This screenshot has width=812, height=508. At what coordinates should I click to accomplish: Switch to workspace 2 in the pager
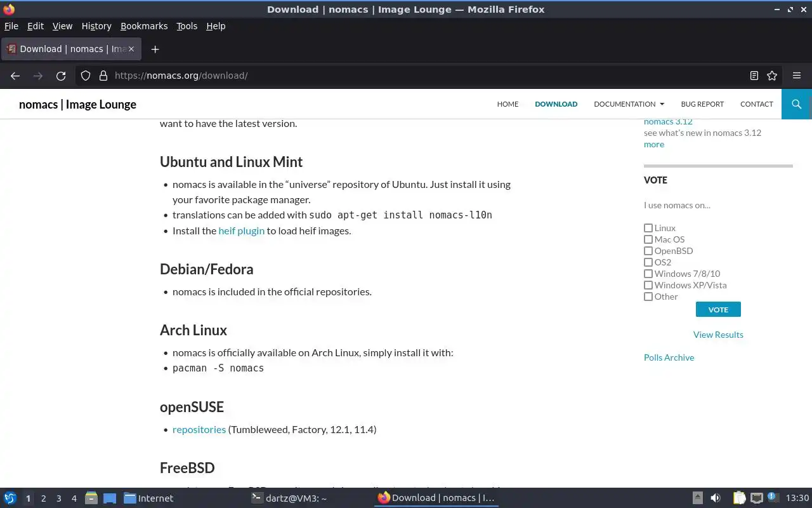(44, 498)
